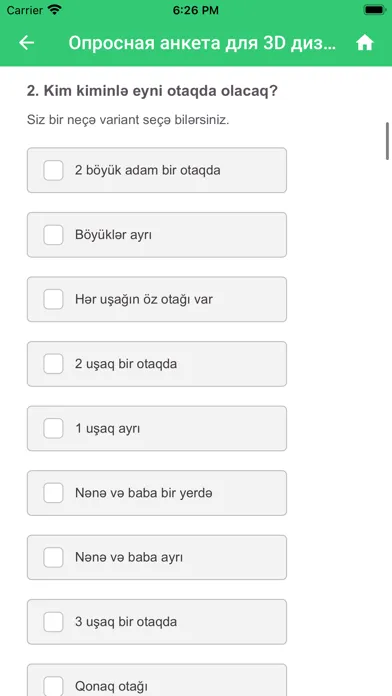Image resolution: width=392 pixels, height=696 pixels.
Task: Enable 'Hər uşağın öz otağı var' checkbox
Action: point(53,299)
